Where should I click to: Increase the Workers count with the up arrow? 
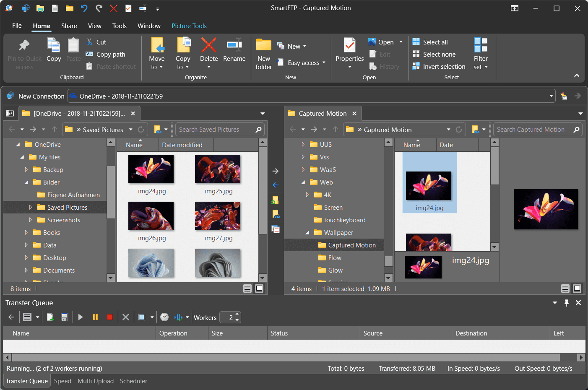point(237,314)
